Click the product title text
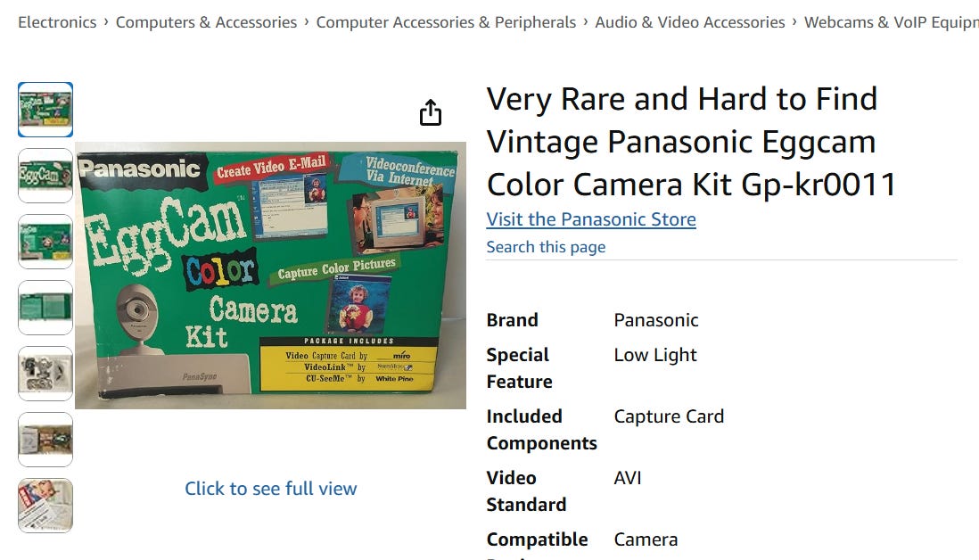Image resolution: width=979 pixels, height=560 pixels. coord(691,142)
